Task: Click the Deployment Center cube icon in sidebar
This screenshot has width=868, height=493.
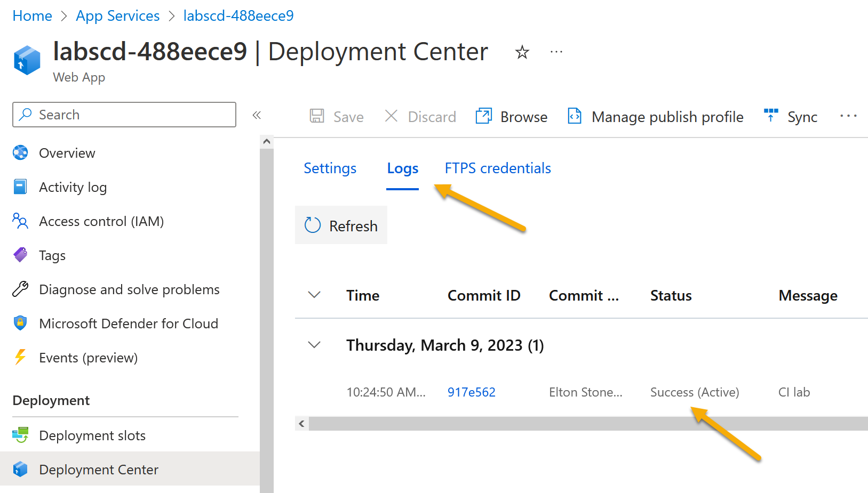Action: tap(20, 469)
